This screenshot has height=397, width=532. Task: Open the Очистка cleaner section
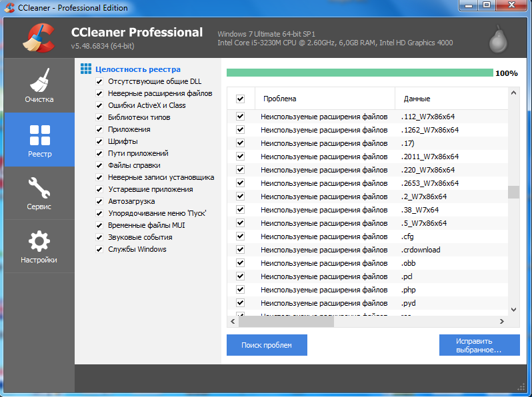tap(39, 85)
